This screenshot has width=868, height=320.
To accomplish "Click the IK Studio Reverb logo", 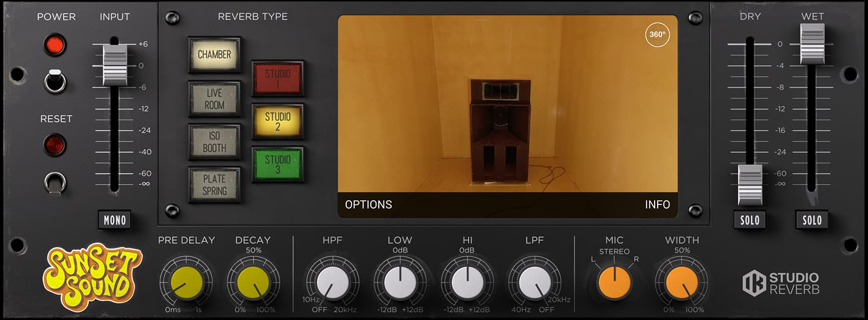I will pyautogui.click(x=781, y=284).
